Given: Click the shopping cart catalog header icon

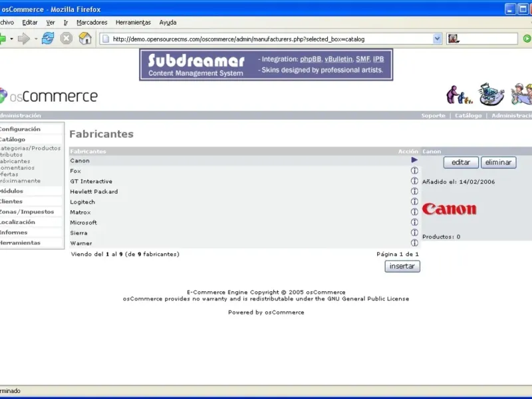Looking at the screenshot, I should 491,94.
